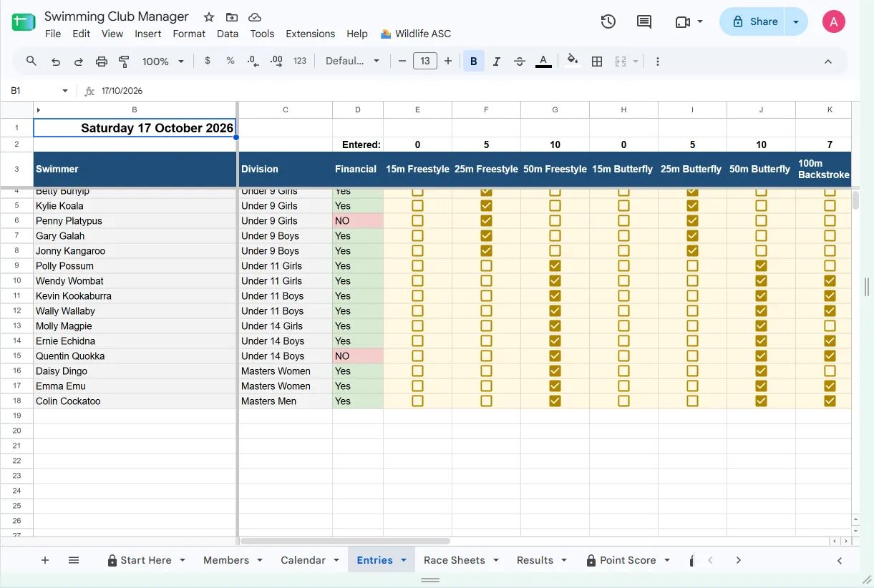The image size is (874, 588).
Task: Open text color picker
Action: [x=543, y=62]
